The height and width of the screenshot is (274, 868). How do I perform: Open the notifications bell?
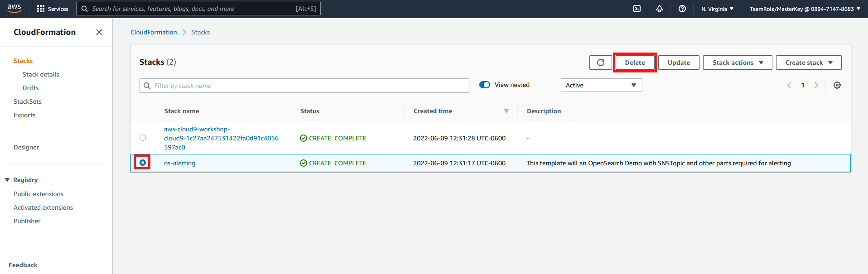(660, 9)
